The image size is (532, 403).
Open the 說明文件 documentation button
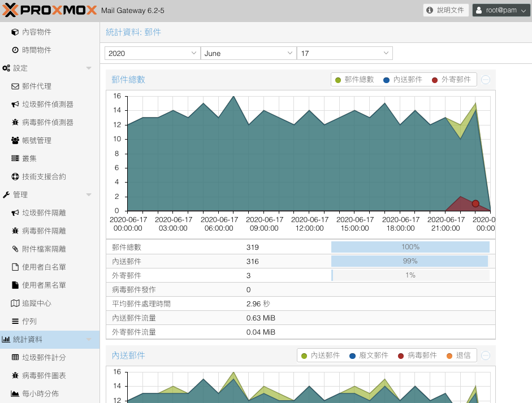tap(446, 10)
